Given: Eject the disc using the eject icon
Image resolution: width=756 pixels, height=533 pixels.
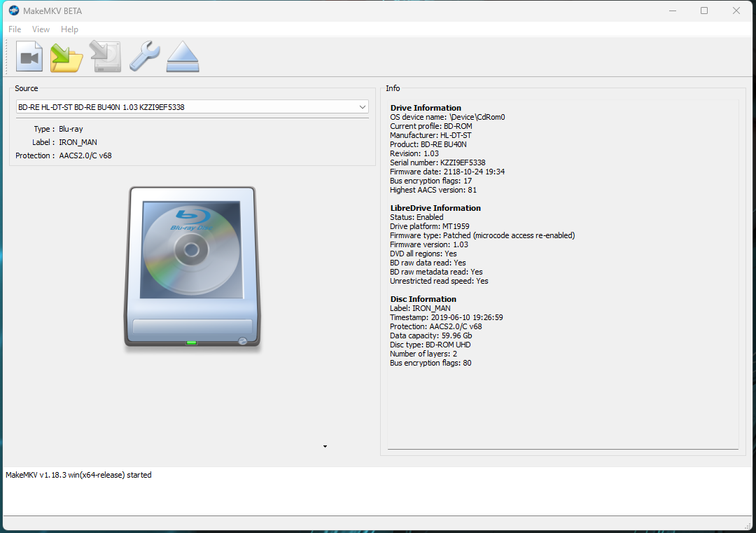Looking at the screenshot, I should pos(183,57).
